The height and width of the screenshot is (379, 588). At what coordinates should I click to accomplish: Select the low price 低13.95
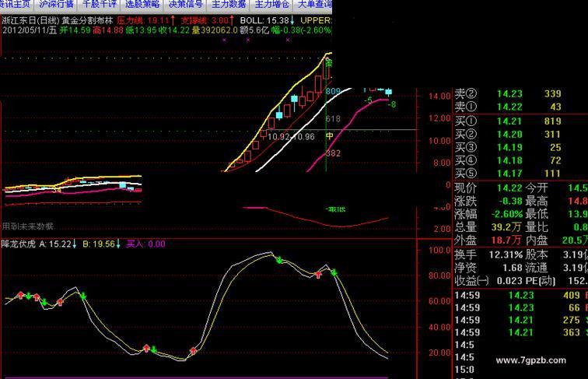pyautogui.click(x=141, y=30)
